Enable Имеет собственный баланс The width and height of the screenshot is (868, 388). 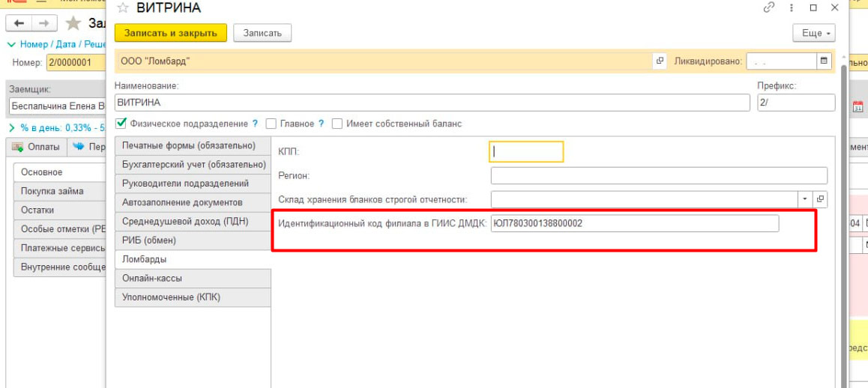[337, 124]
